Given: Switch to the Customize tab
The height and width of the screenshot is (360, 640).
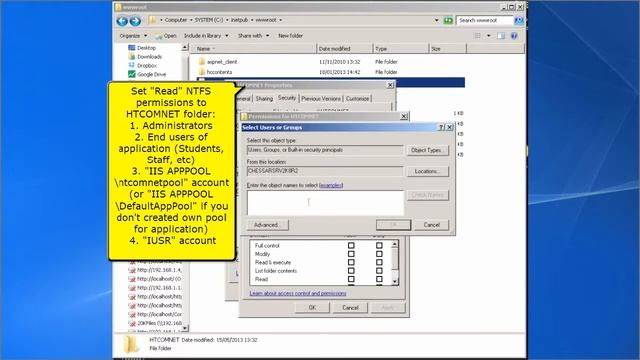Looking at the screenshot, I should click(x=357, y=99).
